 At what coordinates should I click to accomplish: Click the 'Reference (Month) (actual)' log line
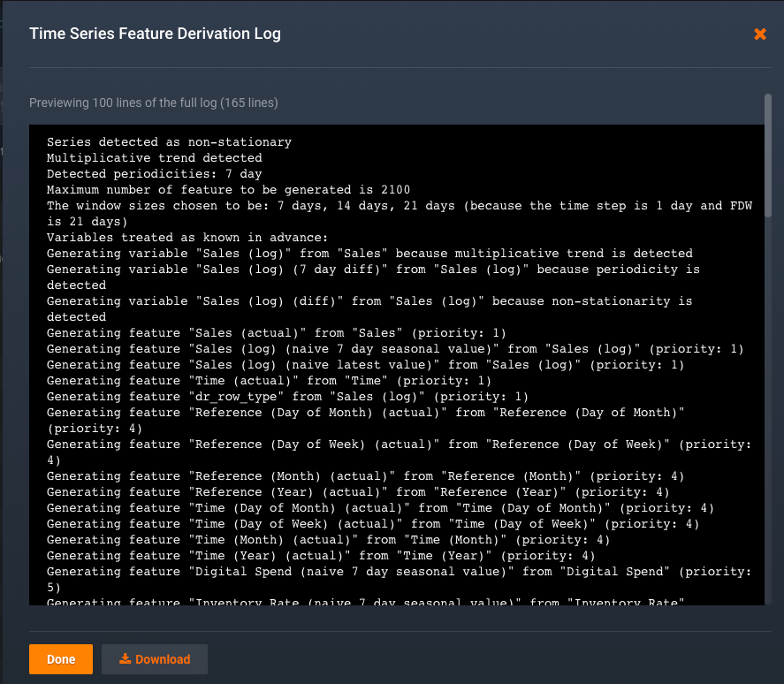point(366,476)
